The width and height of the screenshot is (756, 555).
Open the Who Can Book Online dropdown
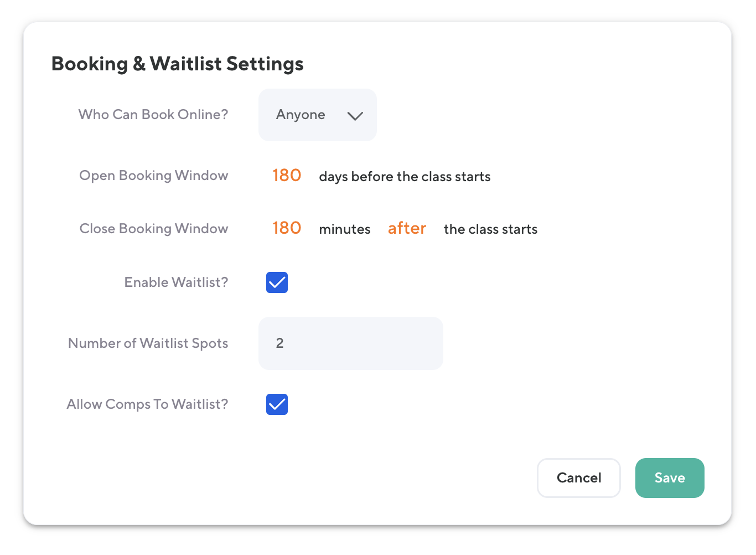(317, 115)
